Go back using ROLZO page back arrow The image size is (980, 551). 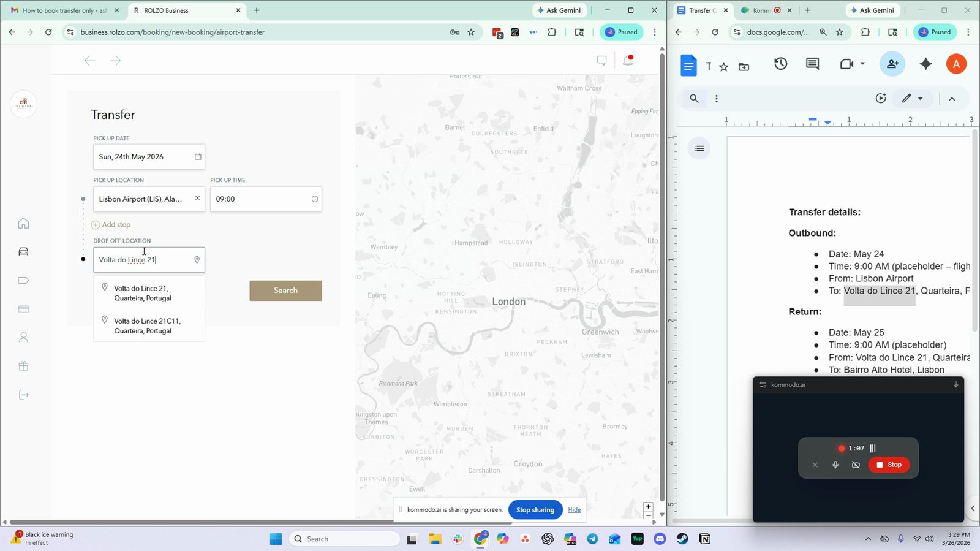pos(89,60)
